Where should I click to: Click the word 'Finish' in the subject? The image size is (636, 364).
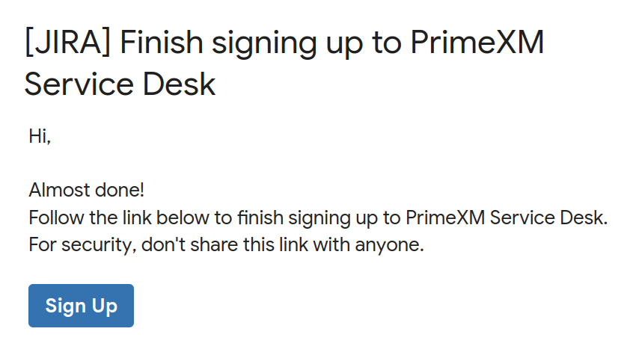(x=162, y=42)
